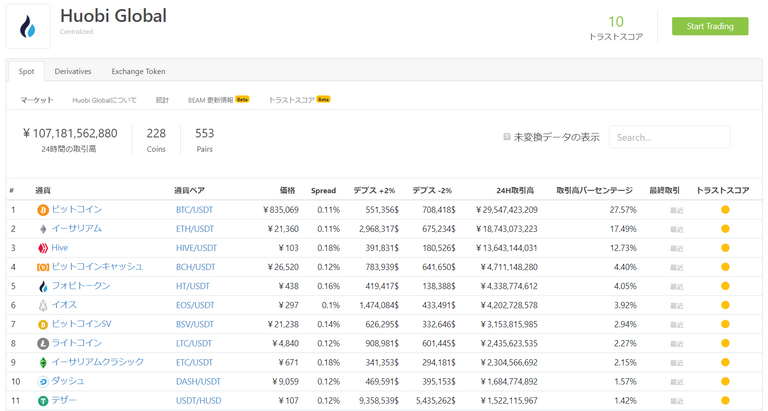The image size is (768, 411).
Task: Click the Search input field
Action: pyautogui.click(x=670, y=137)
